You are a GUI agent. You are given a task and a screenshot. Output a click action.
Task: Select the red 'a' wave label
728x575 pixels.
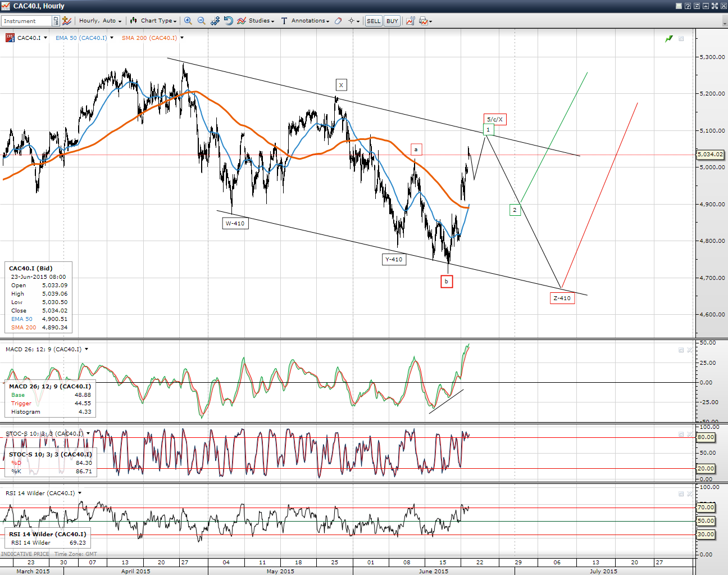pyautogui.click(x=416, y=149)
